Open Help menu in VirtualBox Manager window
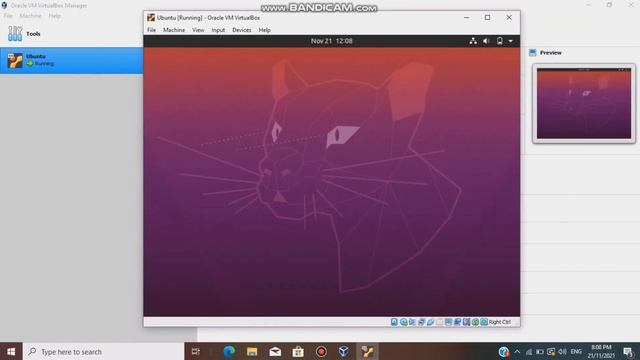The width and height of the screenshot is (640, 360). tap(54, 16)
